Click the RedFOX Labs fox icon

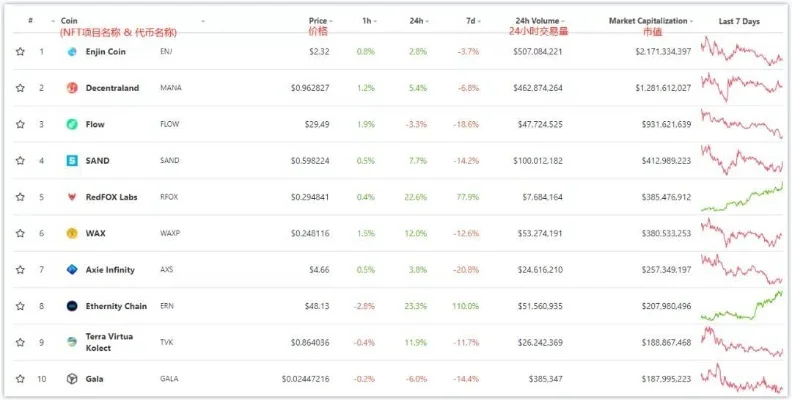pyautogui.click(x=72, y=197)
